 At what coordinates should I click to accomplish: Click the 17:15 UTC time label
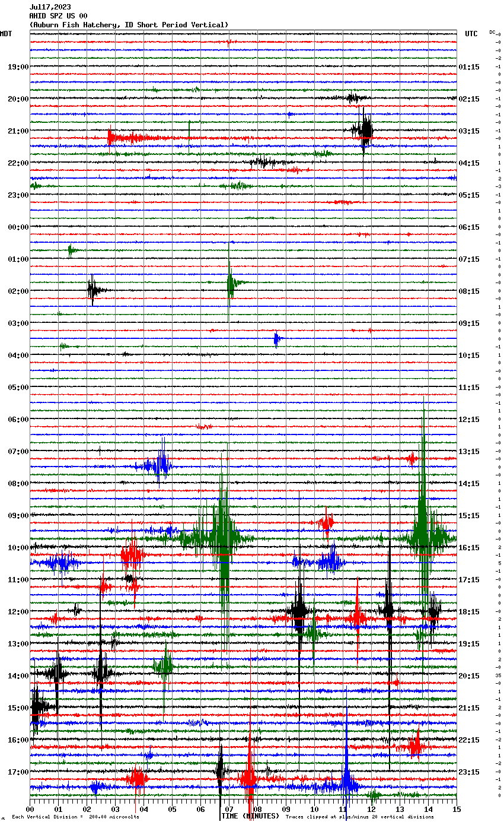tap(469, 580)
